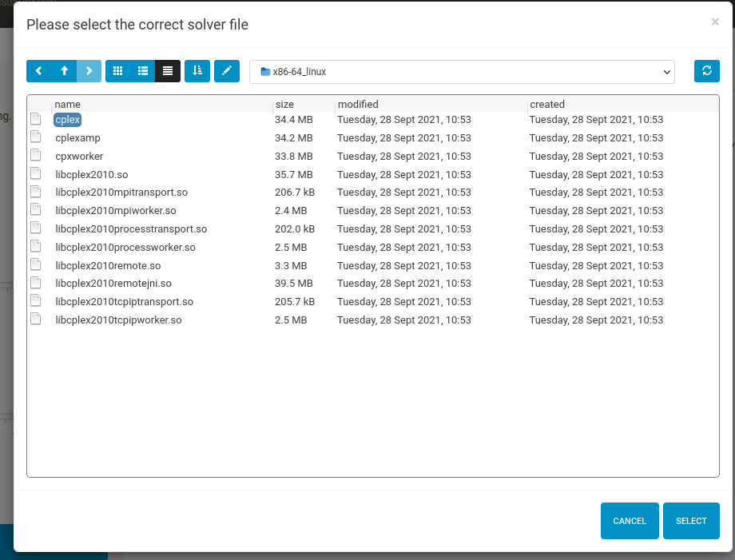Sort files by the name column
Screen dimensions: 735x560
(x=67, y=104)
